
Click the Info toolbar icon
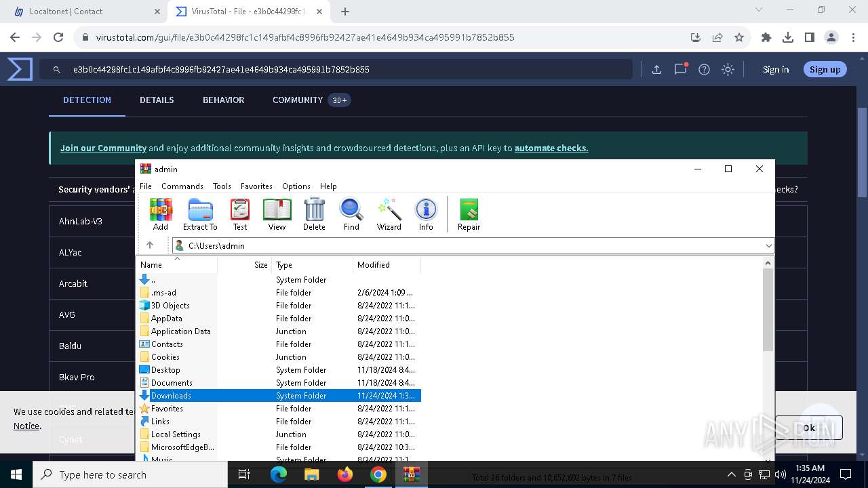click(x=426, y=214)
